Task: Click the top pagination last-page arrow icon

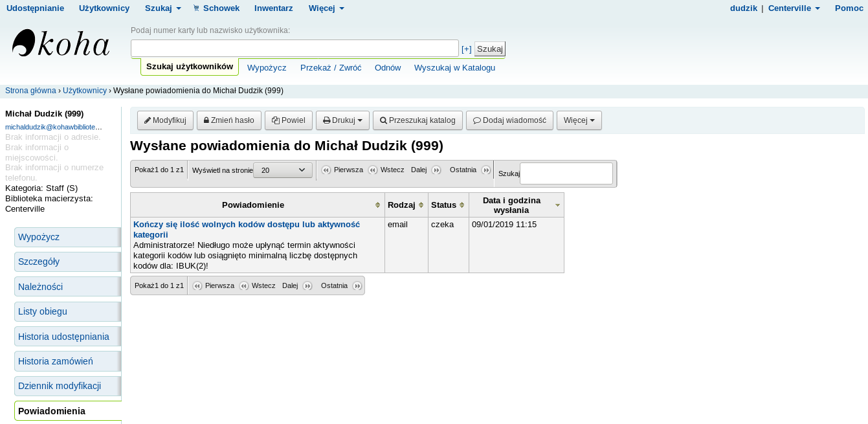Action: click(x=486, y=170)
